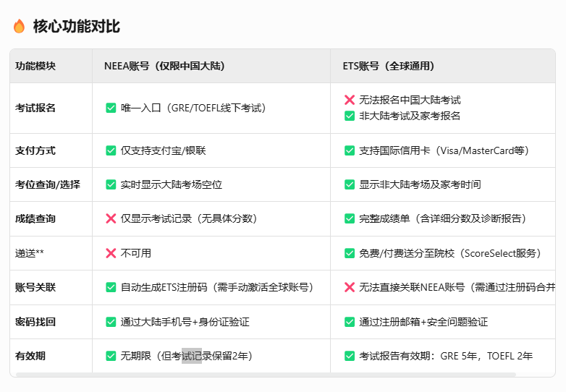The height and width of the screenshot is (392, 566).
Task: Click the text 完整成绩单（含详细分数及诊断报告）
Action: [442, 218]
